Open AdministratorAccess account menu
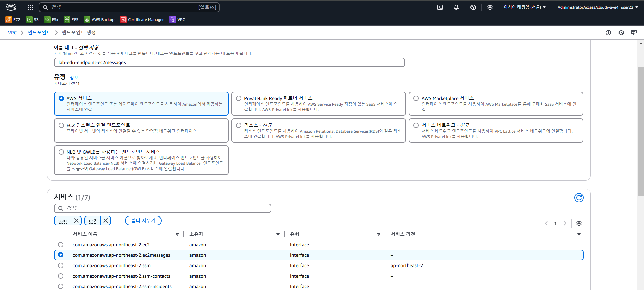The image size is (644, 290). click(598, 7)
